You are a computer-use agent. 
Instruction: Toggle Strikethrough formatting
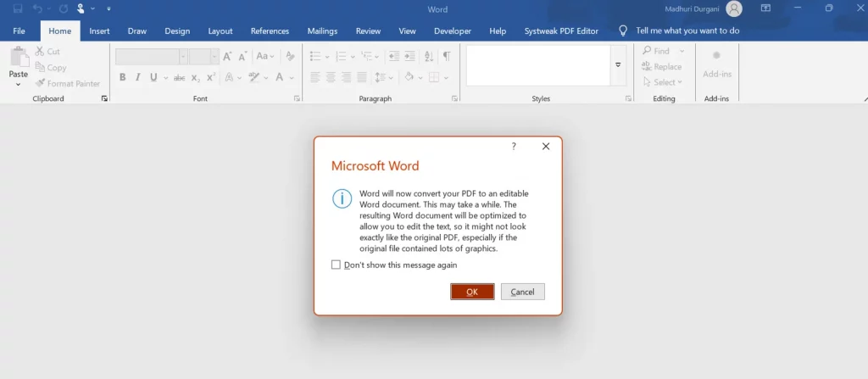click(x=180, y=78)
